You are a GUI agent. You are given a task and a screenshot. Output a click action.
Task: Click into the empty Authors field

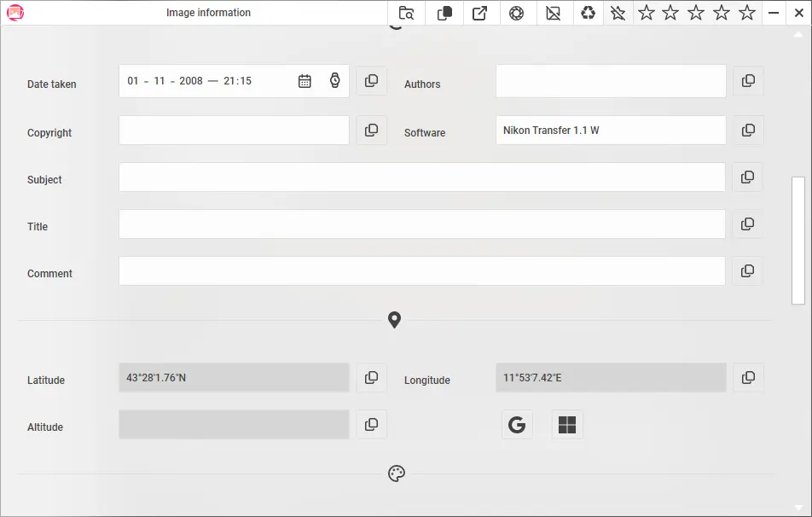610,80
